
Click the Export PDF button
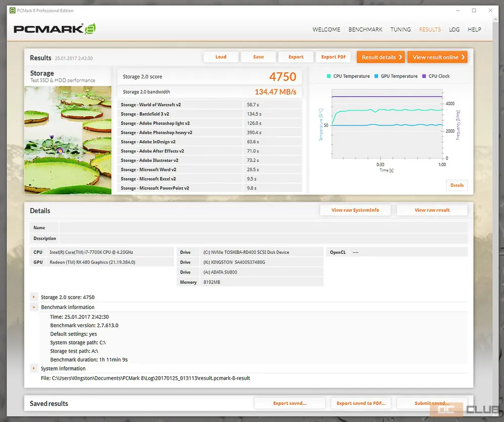[334, 57]
